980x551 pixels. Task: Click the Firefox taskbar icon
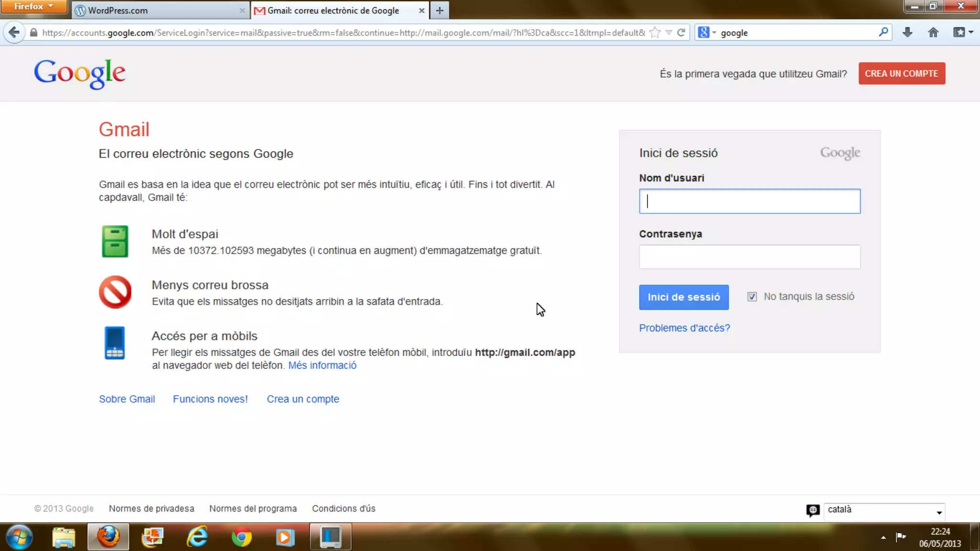coord(108,537)
